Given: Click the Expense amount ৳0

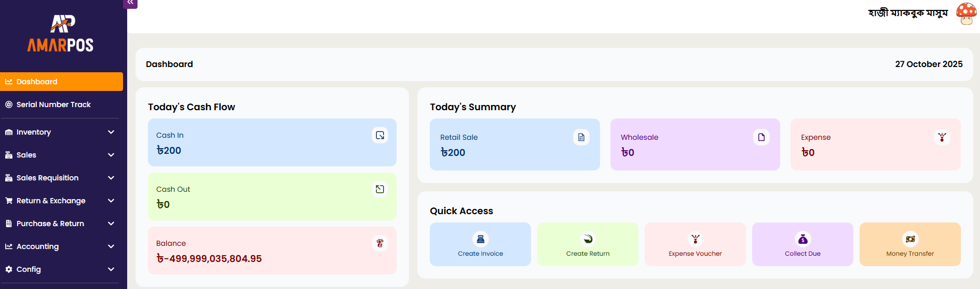Looking at the screenshot, I should click(808, 153).
